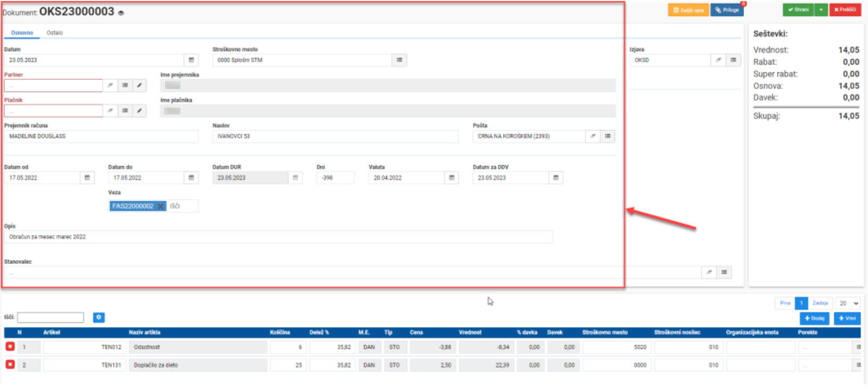Open the Valuta calendar picker
The width and height of the screenshot is (868, 390).
click(x=452, y=178)
